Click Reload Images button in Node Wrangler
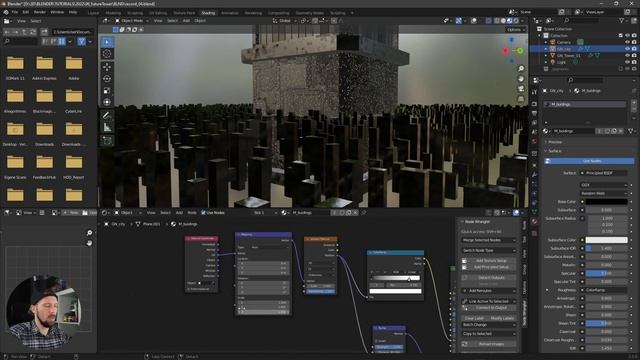Screen dimensions: 640x360 (489, 344)
